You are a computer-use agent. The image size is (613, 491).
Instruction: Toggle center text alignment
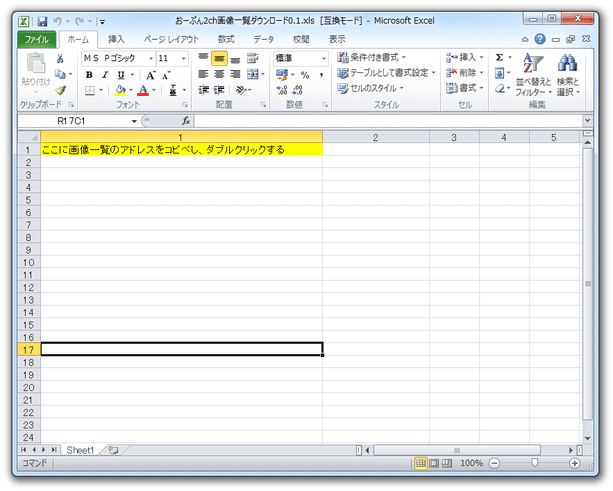click(219, 74)
